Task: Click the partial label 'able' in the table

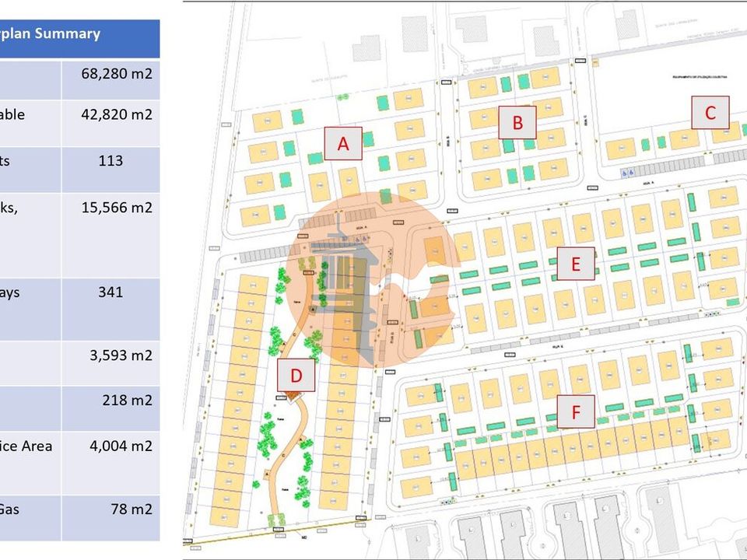Action: (x=12, y=114)
